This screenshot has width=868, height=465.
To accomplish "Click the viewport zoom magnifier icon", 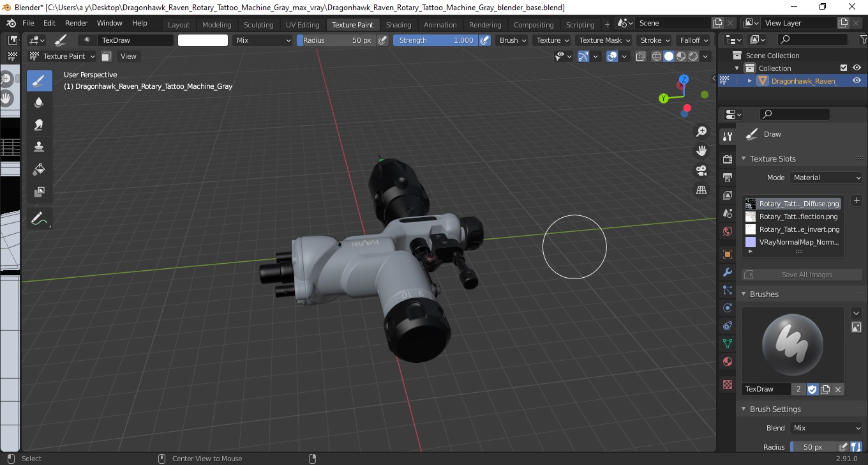I will pyautogui.click(x=701, y=132).
